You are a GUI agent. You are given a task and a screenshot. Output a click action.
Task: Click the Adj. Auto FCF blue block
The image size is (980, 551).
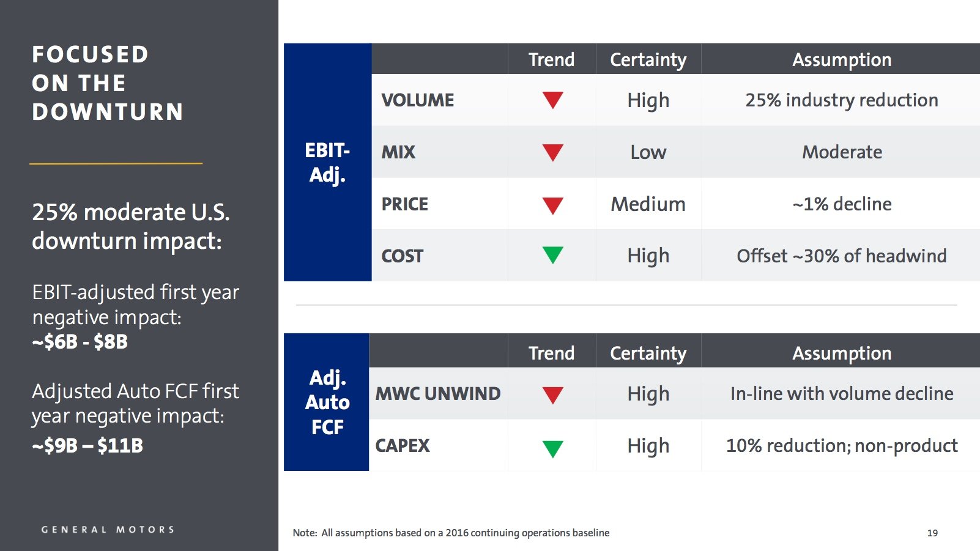coord(327,402)
